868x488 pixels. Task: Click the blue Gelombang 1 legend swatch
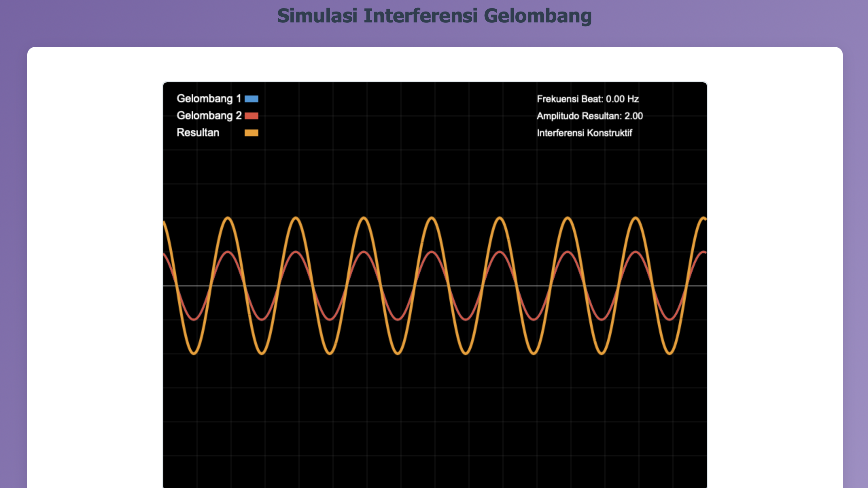coord(251,99)
